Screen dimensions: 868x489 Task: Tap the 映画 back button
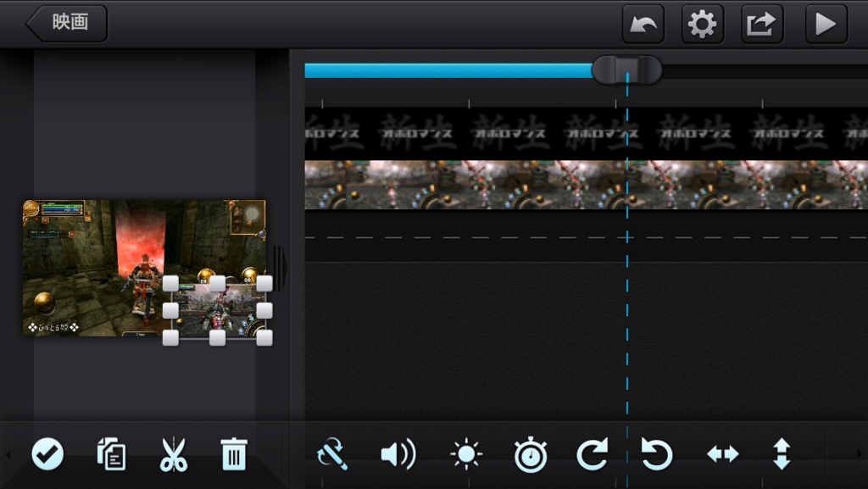(x=66, y=23)
